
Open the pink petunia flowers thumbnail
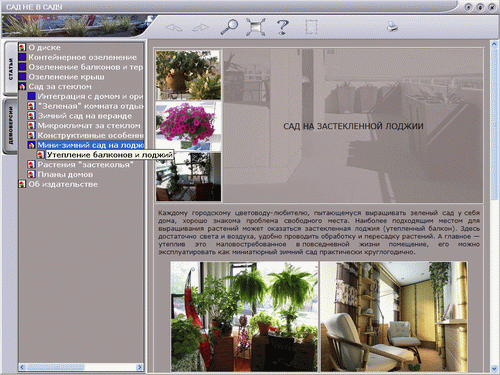(x=188, y=126)
